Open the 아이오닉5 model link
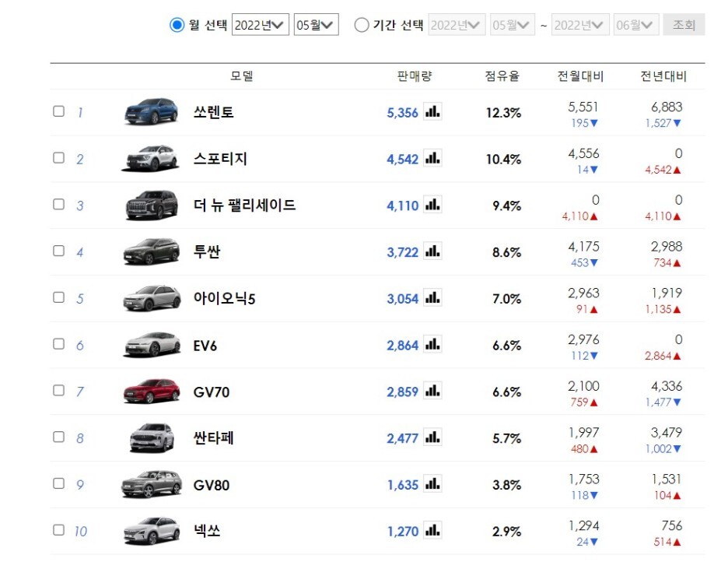The image size is (728, 562). (224, 297)
